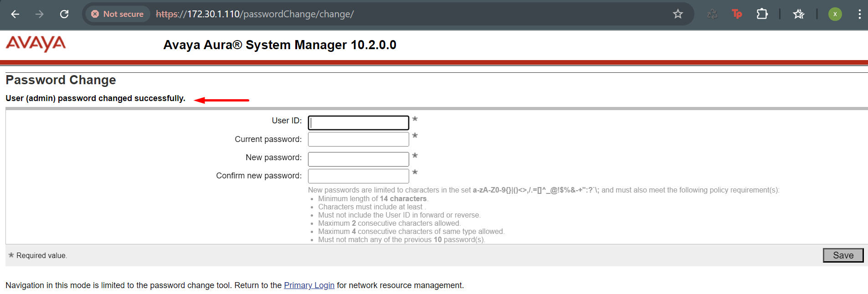Image resolution: width=868 pixels, height=294 pixels.
Task: Click the 'Password Change' heading
Action: (x=61, y=80)
